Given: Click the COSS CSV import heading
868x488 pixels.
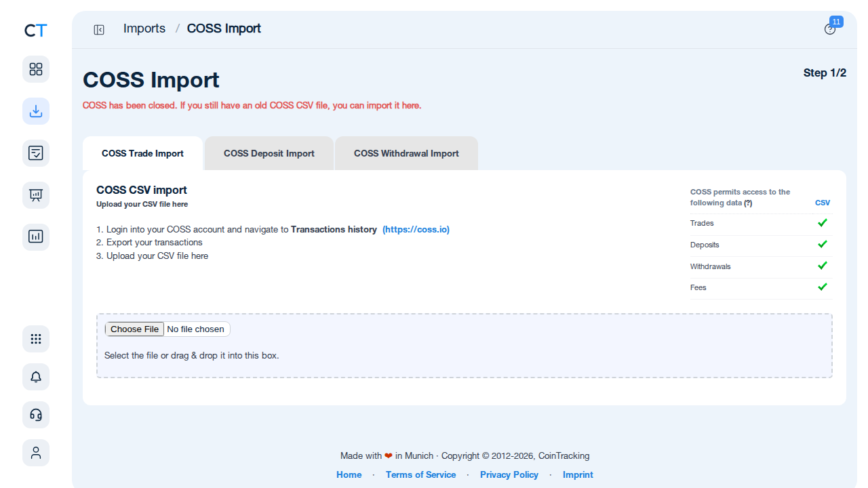Looking at the screenshot, I should tap(142, 190).
